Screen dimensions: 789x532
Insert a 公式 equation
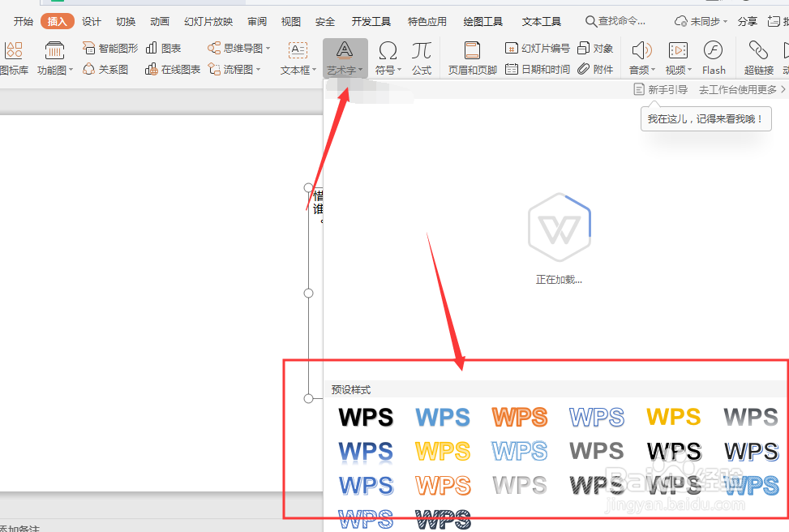click(x=422, y=58)
